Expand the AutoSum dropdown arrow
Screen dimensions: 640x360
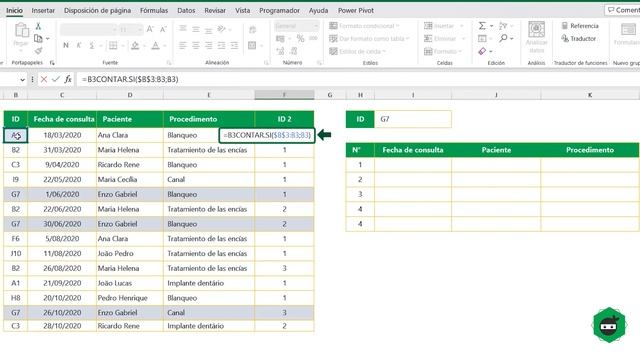491,26
